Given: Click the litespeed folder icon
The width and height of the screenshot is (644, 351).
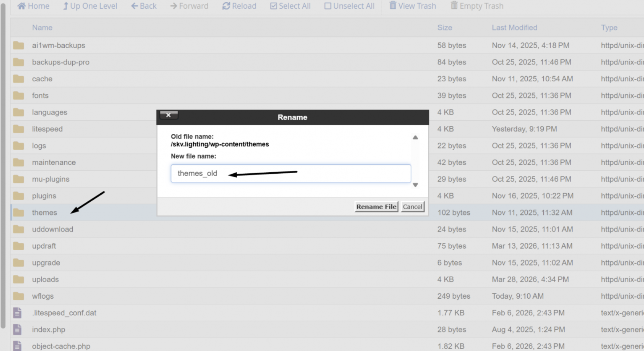Looking at the screenshot, I should (19, 129).
